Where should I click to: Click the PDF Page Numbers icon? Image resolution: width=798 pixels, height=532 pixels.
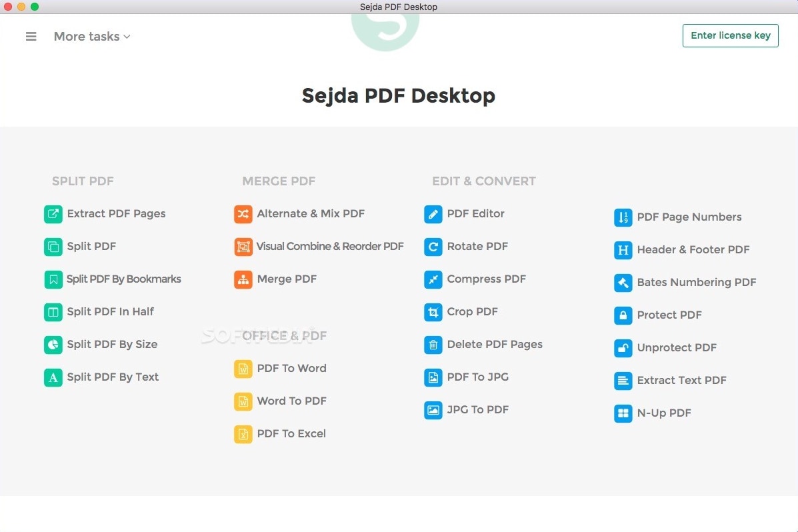[623, 217]
